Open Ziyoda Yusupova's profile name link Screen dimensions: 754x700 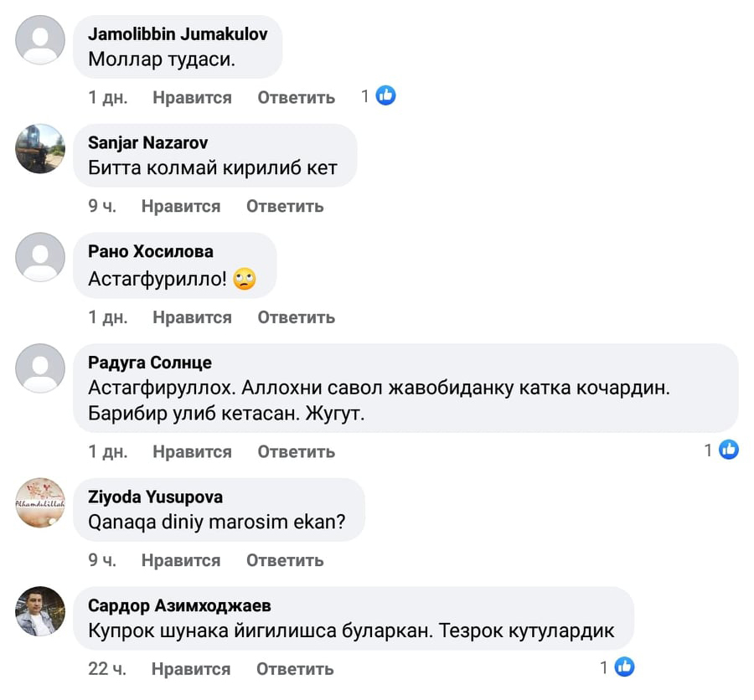coord(155,497)
